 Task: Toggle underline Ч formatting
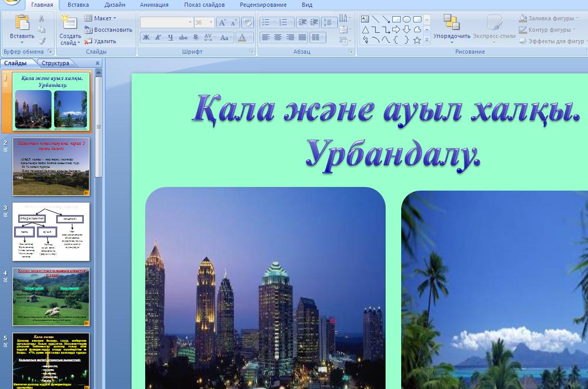tap(171, 37)
